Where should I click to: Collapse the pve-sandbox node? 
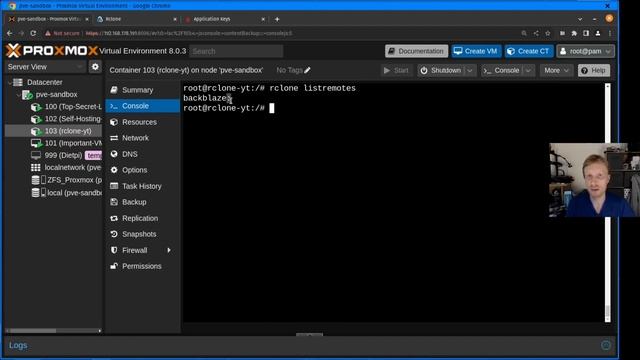[x=18, y=95]
